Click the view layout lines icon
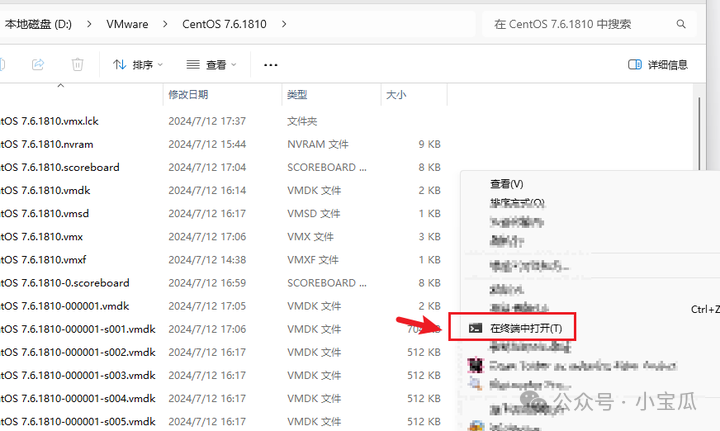Viewport: 720px width, 431px height. pyautogui.click(x=193, y=64)
